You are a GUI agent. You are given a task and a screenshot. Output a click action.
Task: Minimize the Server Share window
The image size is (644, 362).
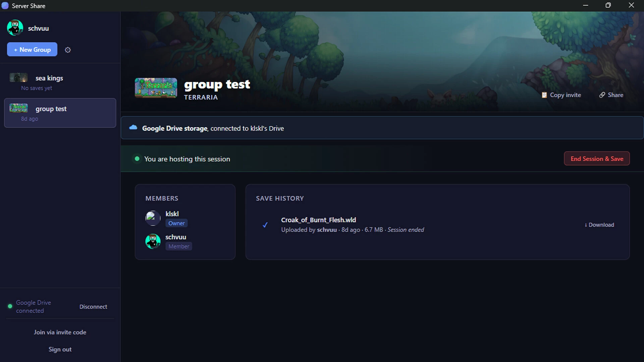[586, 5]
